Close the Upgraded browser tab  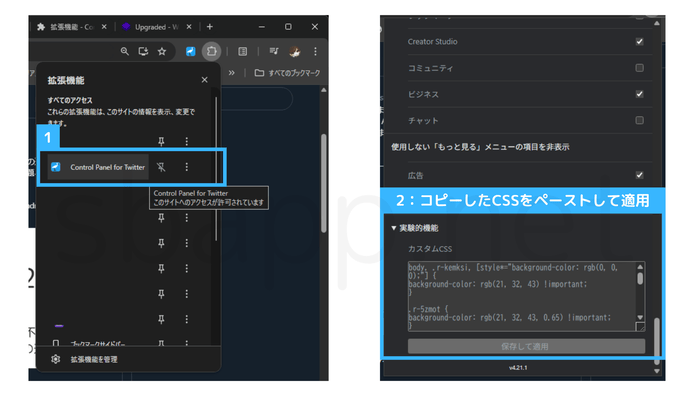[x=189, y=27]
